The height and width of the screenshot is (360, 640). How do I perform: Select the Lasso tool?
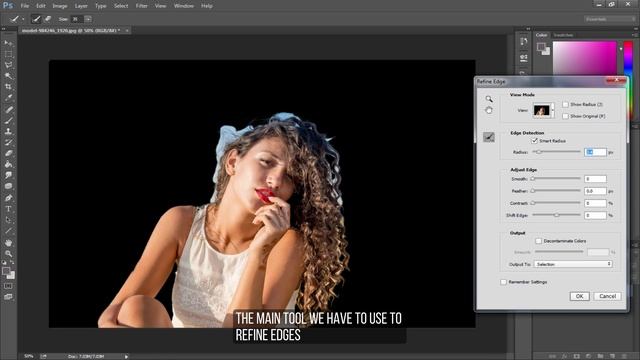(8, 65)
